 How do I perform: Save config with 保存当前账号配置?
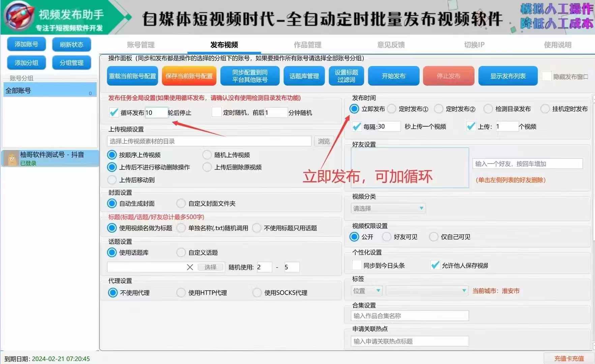click(x=189, y=76)
